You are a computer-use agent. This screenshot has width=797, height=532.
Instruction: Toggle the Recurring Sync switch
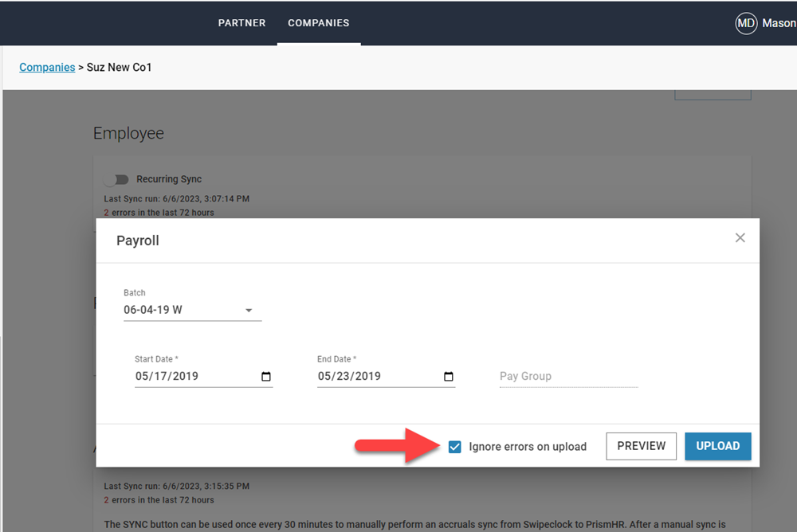coord(116,179)
